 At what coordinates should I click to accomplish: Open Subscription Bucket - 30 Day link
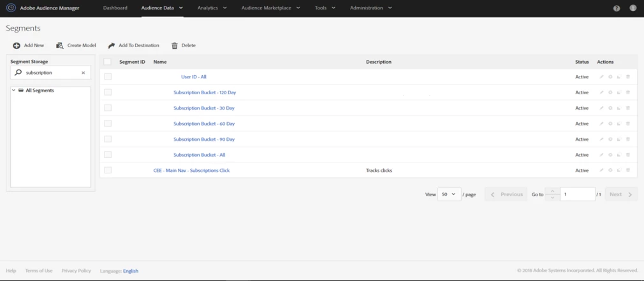(x=204, y=108)
